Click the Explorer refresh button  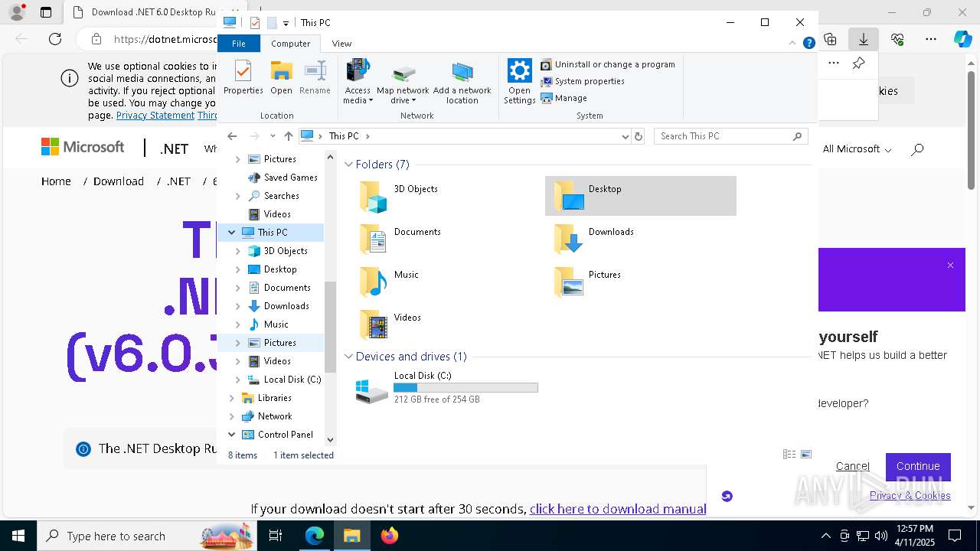(639, 136)
